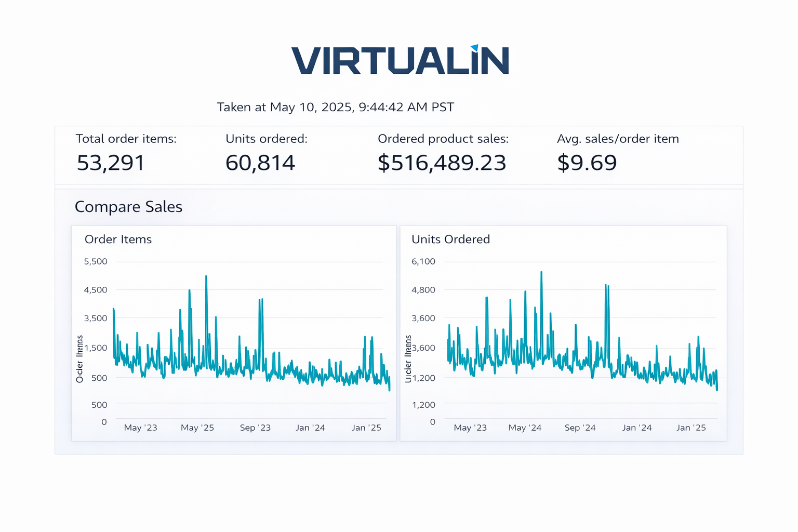Click the 5,500 y-axis label
The image size is (798, 532).
coord(96,261)
